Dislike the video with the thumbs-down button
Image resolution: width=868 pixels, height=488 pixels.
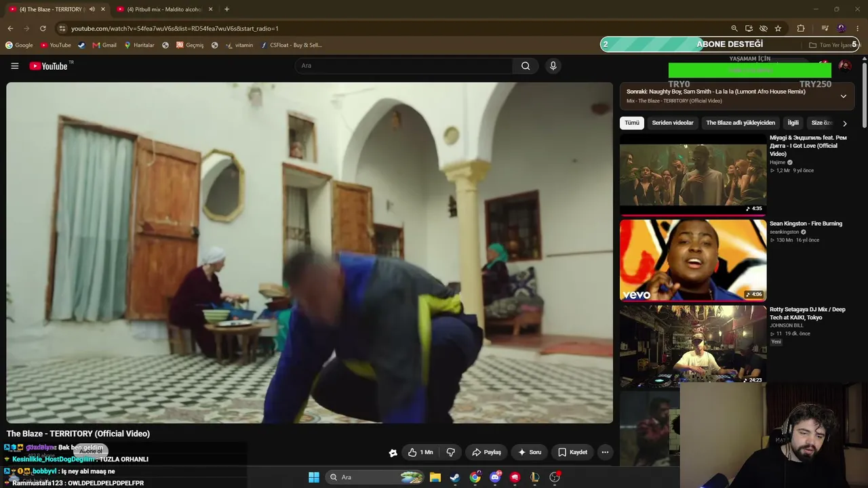450,452
